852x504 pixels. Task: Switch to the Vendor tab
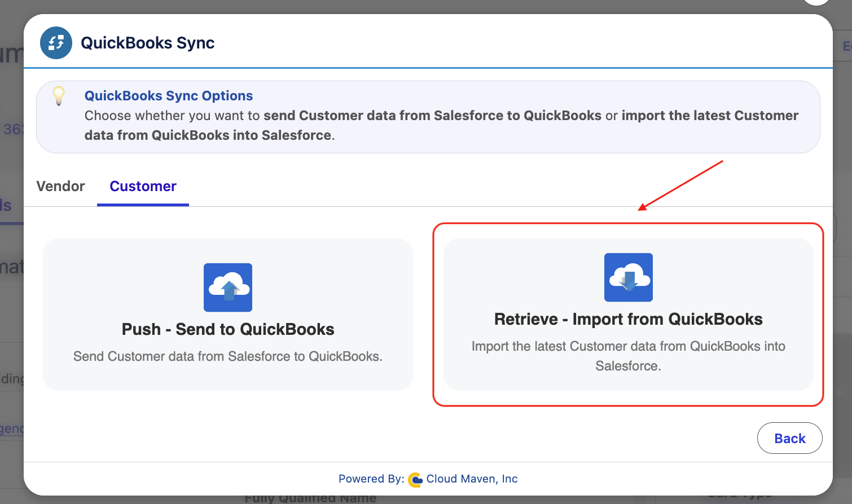click(x=60, y=186)
